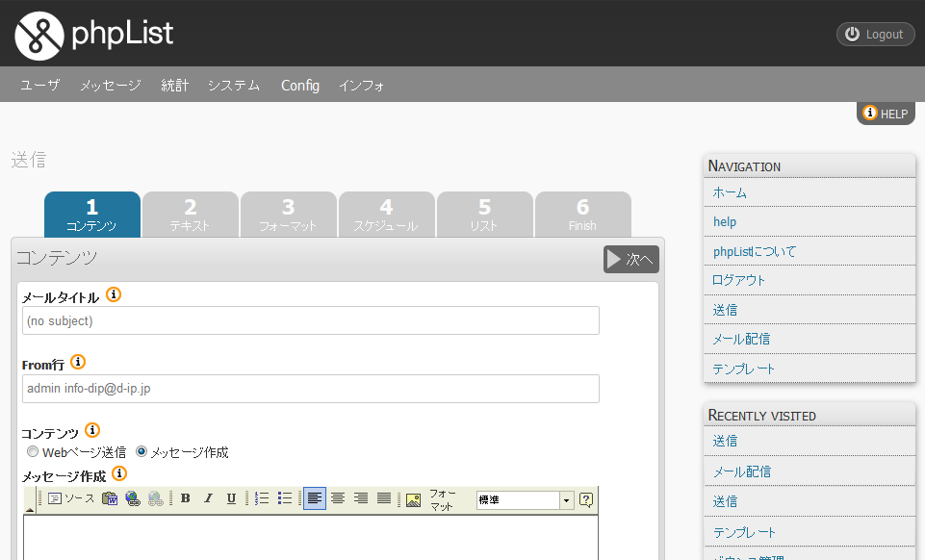The width and height of the screenshot is (925, 560).
Task: Select the Webページ送信 radio button
Action: point(34,451)
